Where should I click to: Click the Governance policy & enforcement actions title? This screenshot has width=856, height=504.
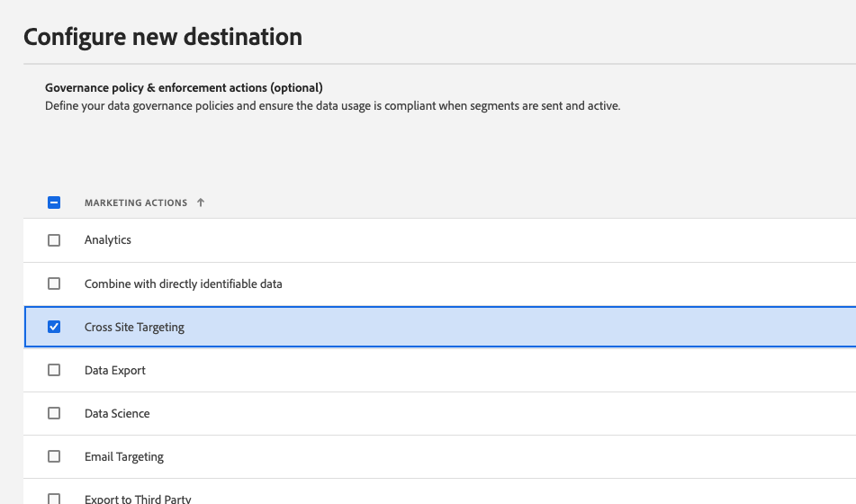[x=184, y=88]
